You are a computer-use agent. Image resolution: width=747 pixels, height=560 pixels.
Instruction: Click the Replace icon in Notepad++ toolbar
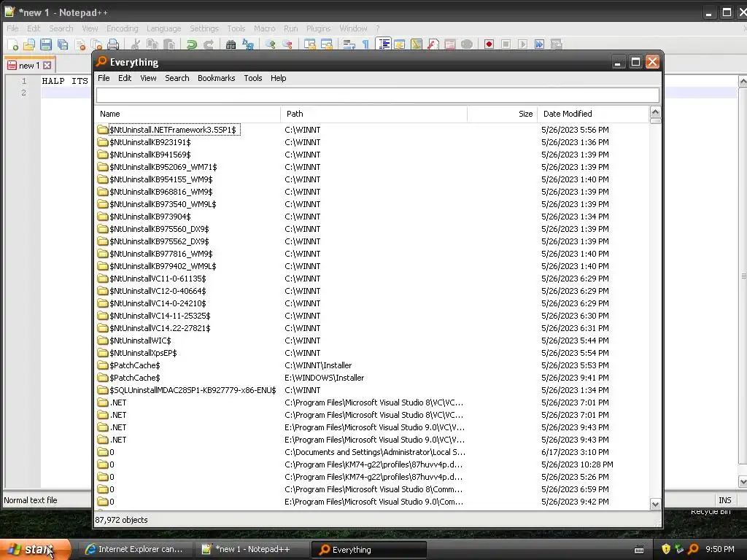[x=248, y=44]
